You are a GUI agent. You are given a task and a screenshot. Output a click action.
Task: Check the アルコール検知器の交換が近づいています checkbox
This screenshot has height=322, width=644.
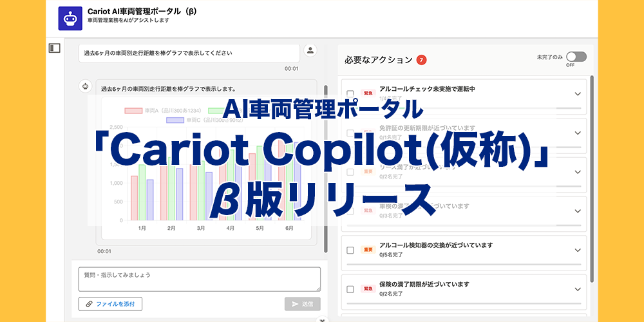[x=350, y=250]
